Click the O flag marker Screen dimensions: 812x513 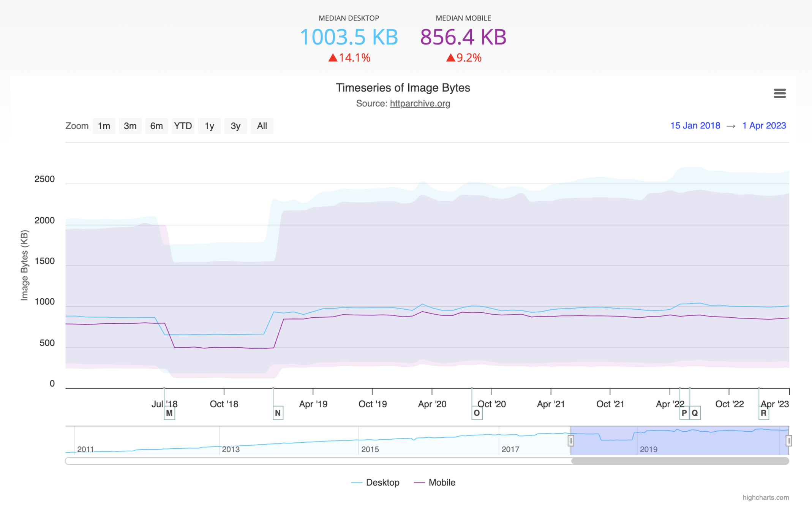[477, 413]
